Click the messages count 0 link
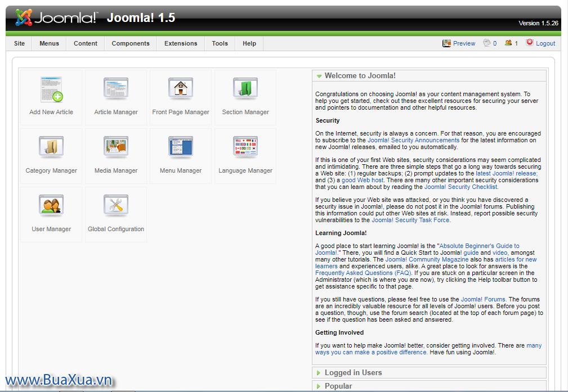This screenshot has height=392, width=568. coord(495,43)
